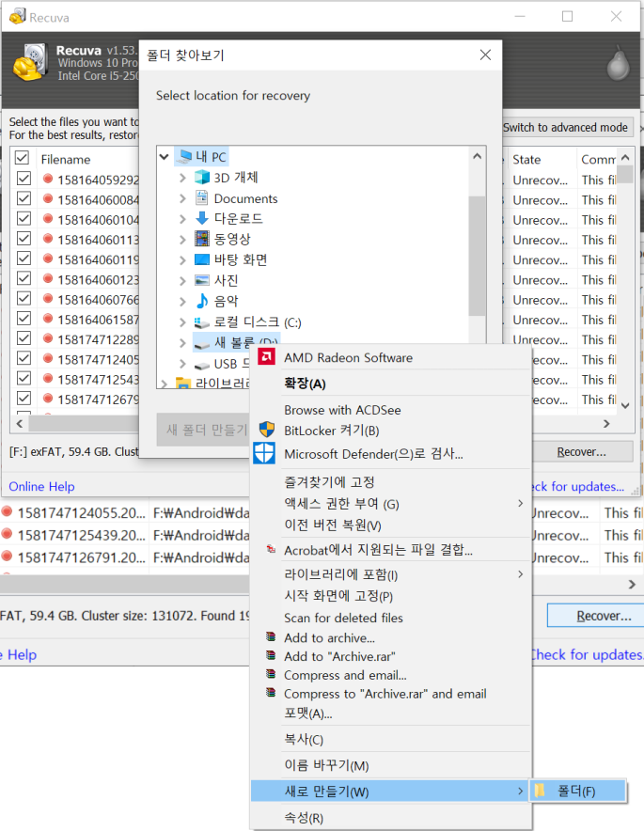
Task: Expand the 동영상 folder node
Action: [182, 240]
